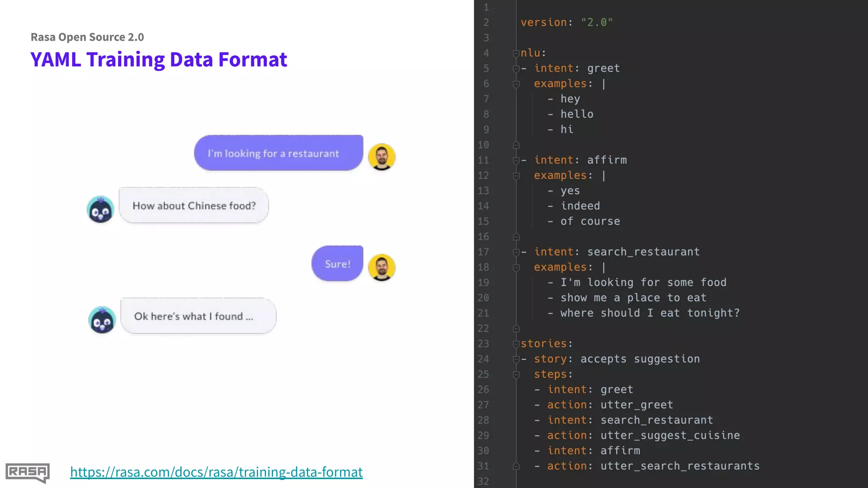Click the "action: utter_search_restaurants" step line
The image size is (868, 488).
click(x=647, y=466)
